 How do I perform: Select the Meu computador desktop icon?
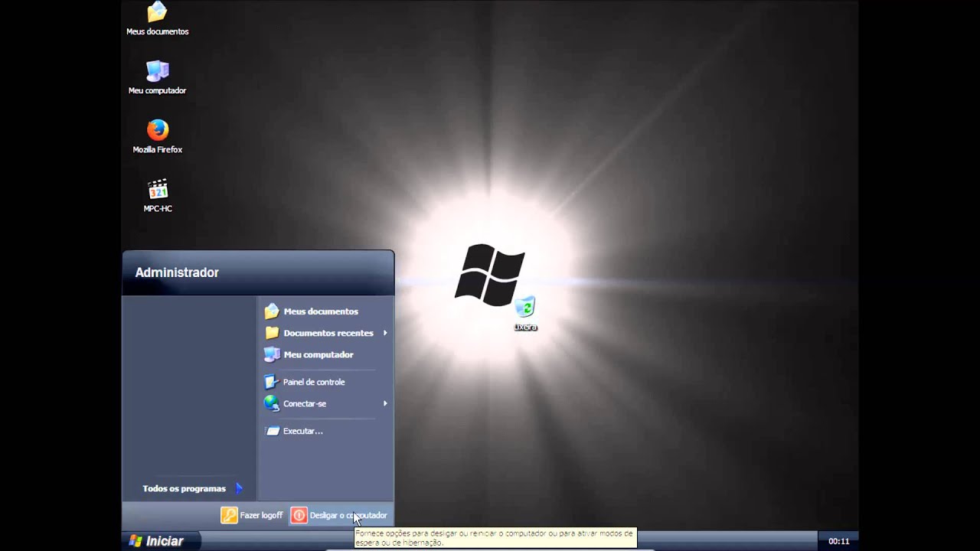coord(157,77)
